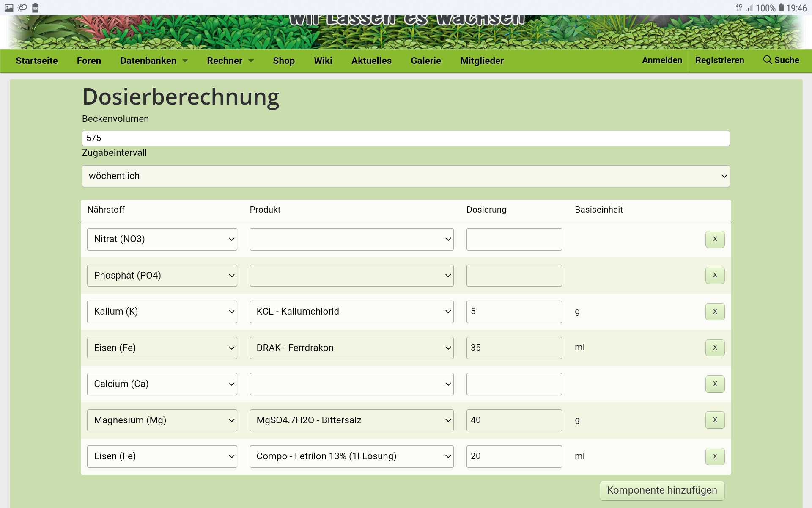The width and height of the screenshot is (812, 508).
Task: Delete the Ferrdrakon iron row
Action: pos(715,348)
